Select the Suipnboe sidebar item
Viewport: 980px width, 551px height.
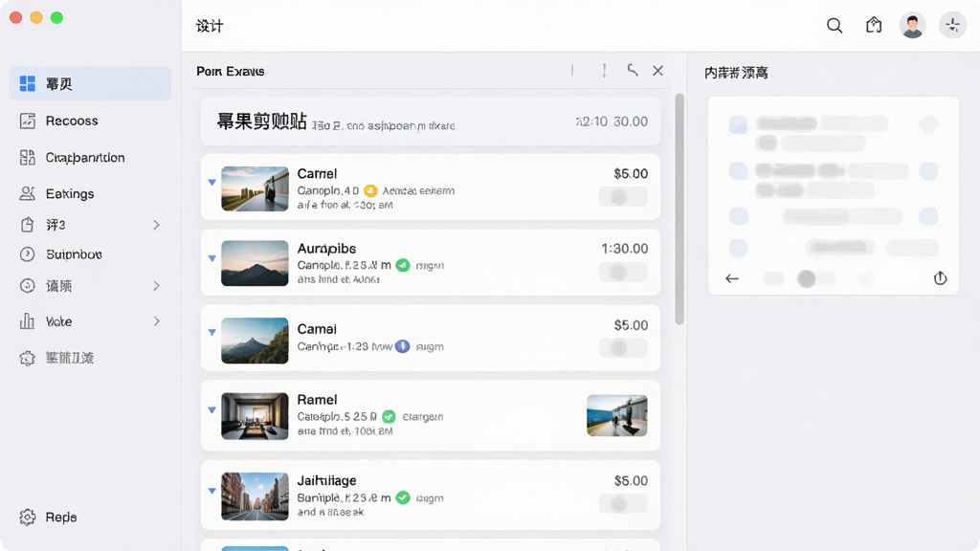[90, 254]
